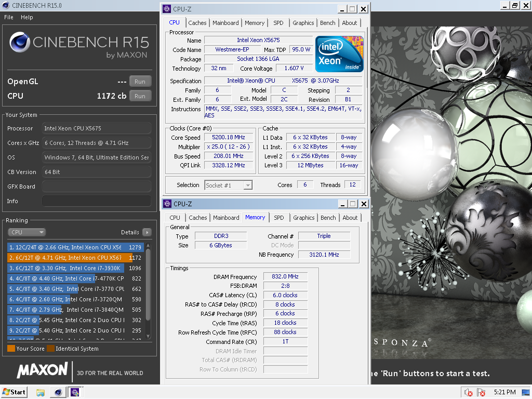Image resolution: width=532 pixels, height=399 pixels.
Task: Select ranking row 3. Core i7-3930K
Action: (x=75, y=268)
